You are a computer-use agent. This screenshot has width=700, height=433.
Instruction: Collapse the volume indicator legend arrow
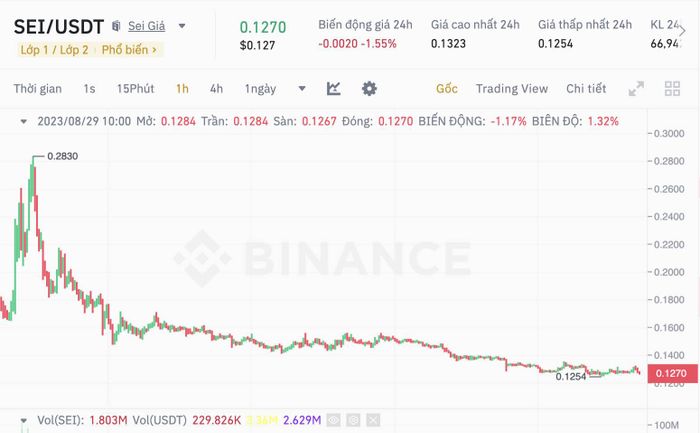22,420
